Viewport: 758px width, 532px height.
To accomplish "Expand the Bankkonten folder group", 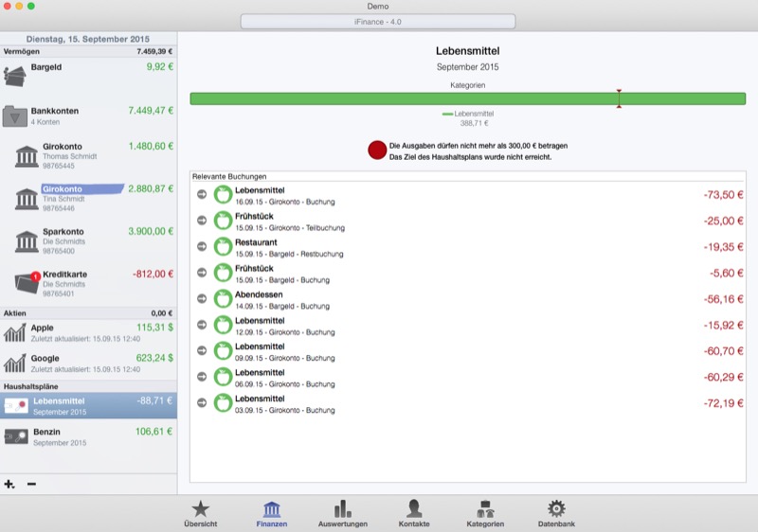I will [15, 116].
